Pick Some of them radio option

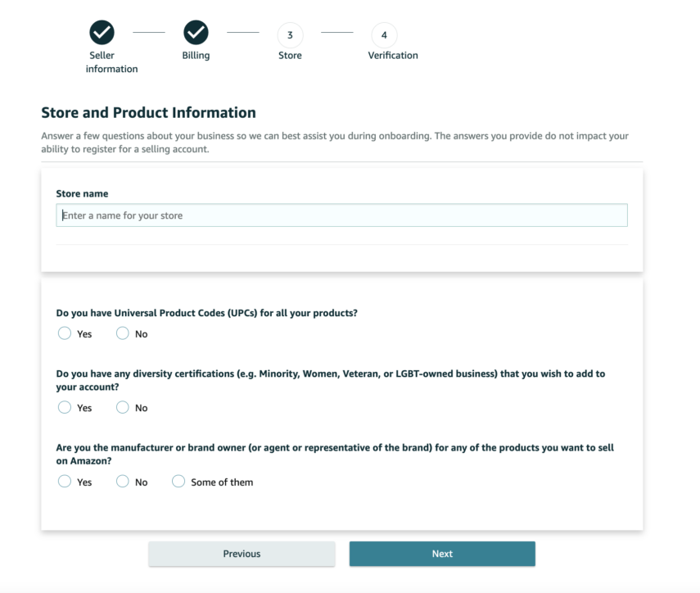(178, 482)
